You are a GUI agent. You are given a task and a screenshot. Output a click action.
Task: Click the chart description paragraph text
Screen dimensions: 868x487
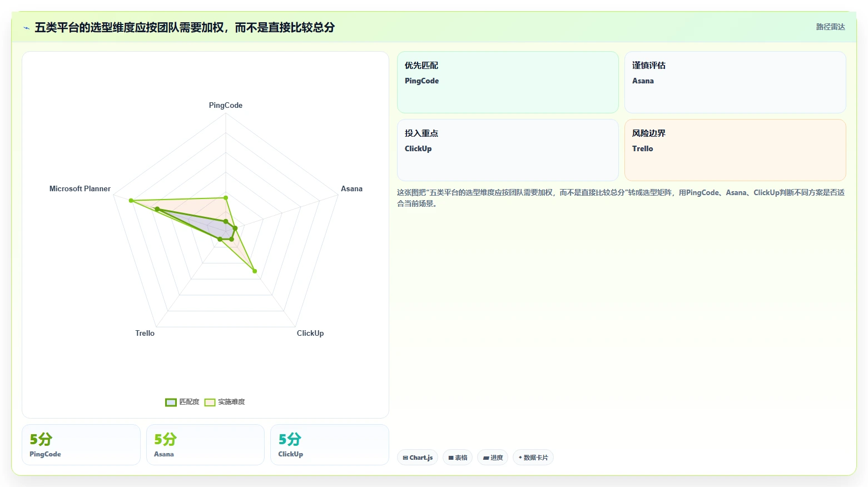coord(621,198)
